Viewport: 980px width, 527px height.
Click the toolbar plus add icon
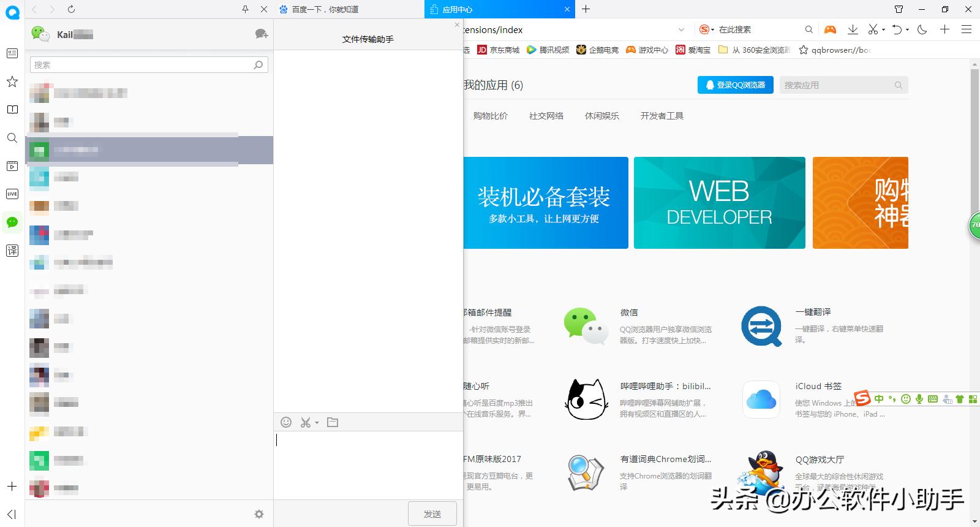[945, 29]
